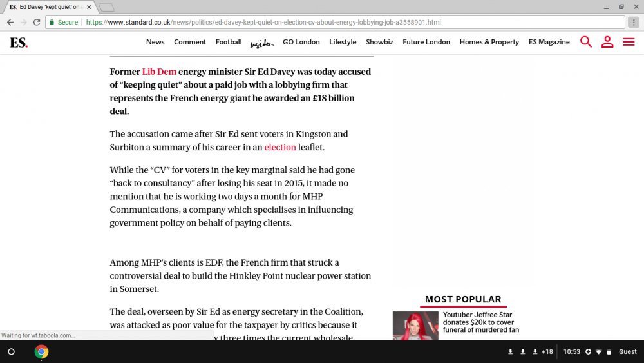Click the time-and-settings icon beside the clock
Viewport: 644px width, 363px height.
(x=588, y=352)
